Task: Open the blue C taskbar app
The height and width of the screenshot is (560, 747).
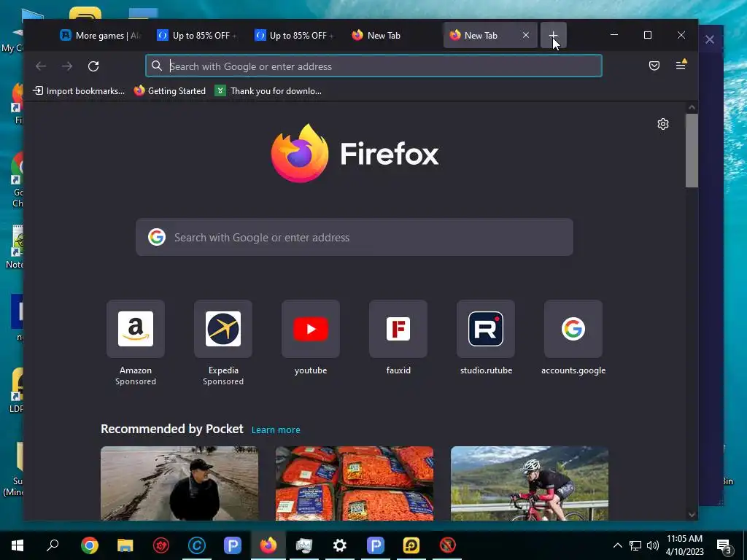Action: pos(197,545)
